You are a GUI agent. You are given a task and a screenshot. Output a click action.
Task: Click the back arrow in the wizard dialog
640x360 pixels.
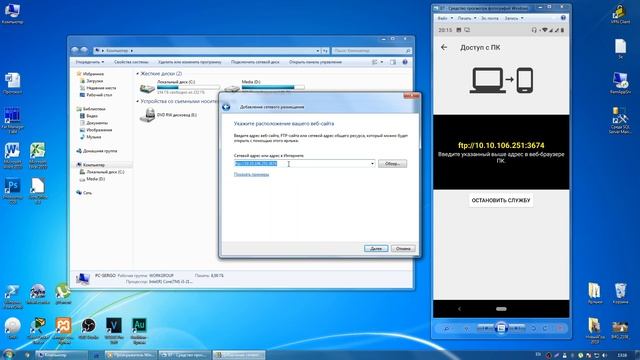point(226,107)
